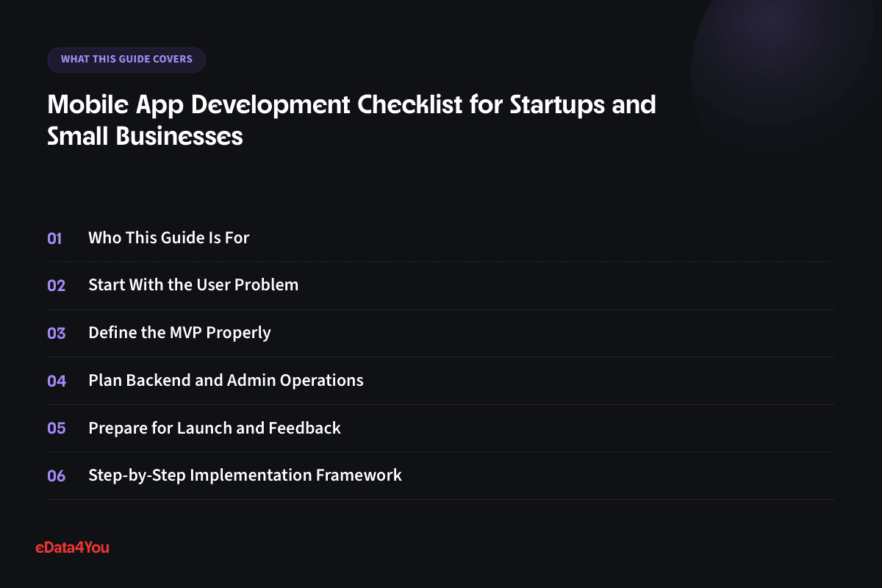This screenshot has width=882, height=588.
Task: Click the number 05 label
Action: pos(57,429)
